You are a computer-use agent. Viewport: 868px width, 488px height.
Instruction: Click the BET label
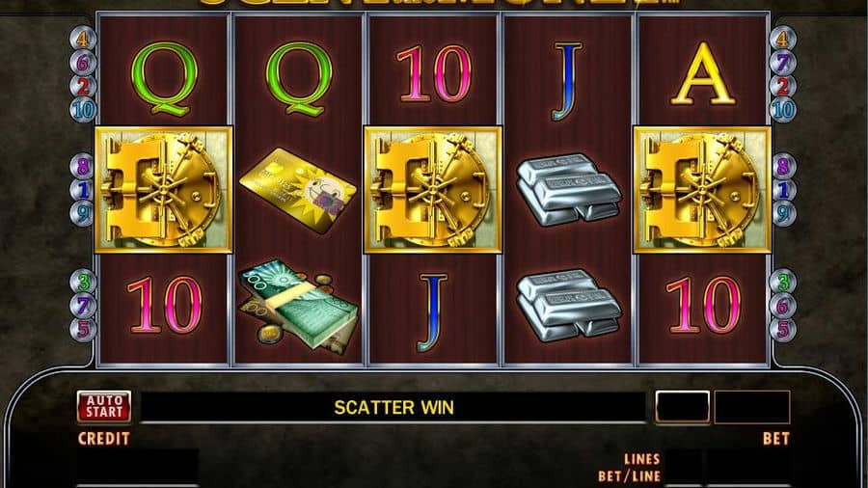click(776, 439)
